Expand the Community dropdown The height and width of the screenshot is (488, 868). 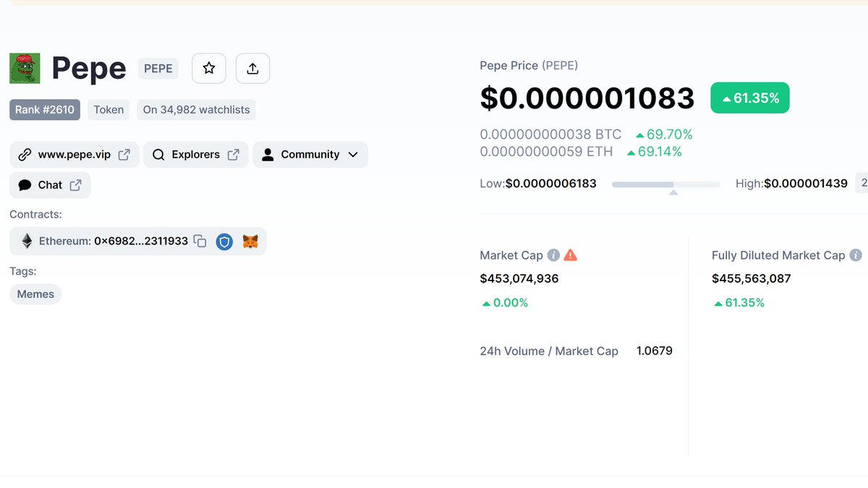click(310, 155)
